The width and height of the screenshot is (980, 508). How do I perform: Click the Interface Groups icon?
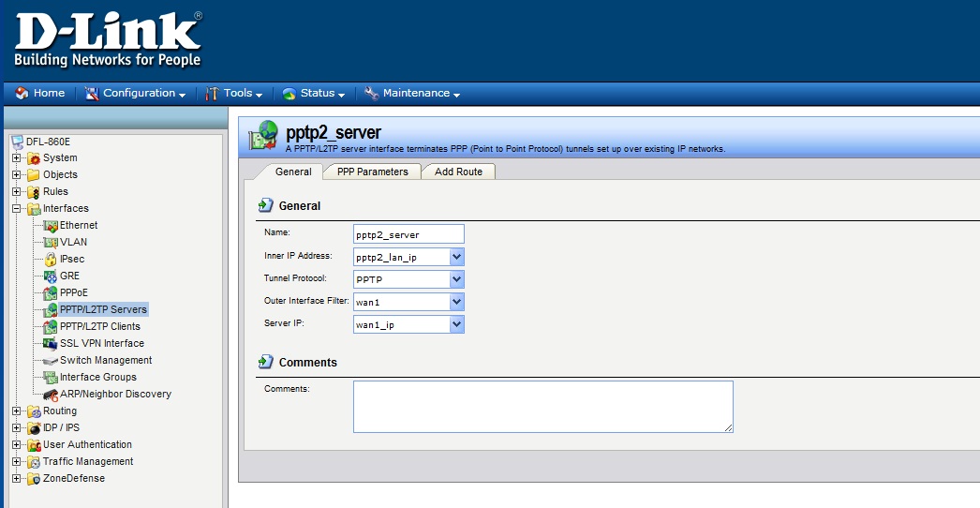pyautogui.click(x=51, y=378)
